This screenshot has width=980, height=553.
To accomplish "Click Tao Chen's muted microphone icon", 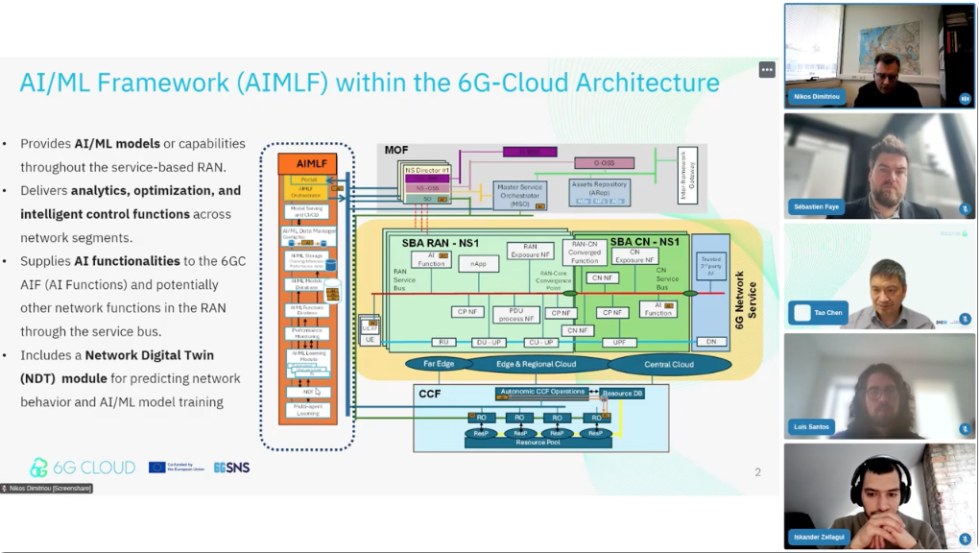I will click(x=965, y=319).
